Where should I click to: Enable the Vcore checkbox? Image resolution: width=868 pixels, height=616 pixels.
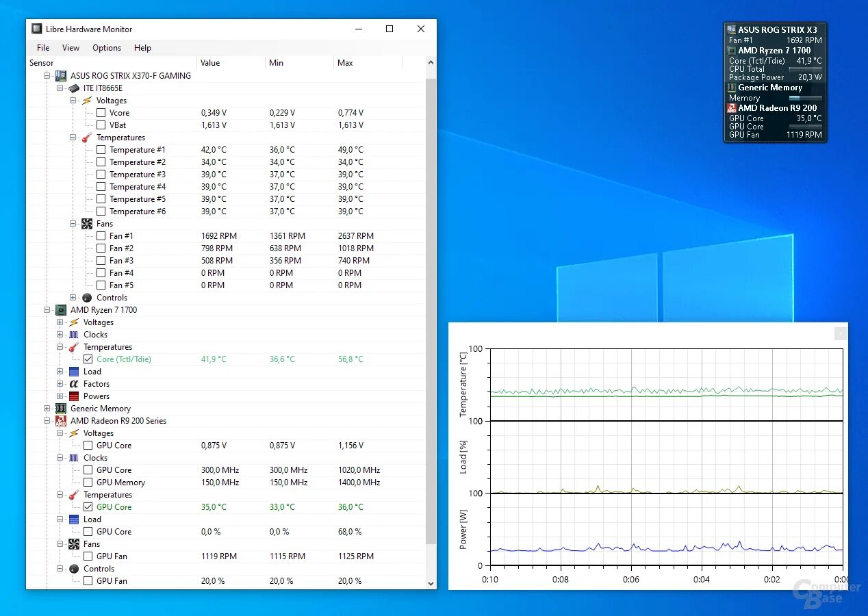tap(101, 113)
